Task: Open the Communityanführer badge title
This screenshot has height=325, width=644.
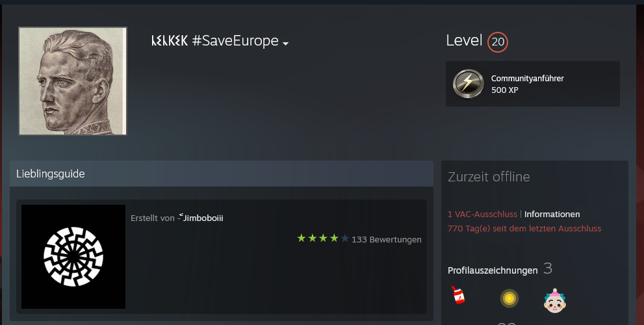Action: tap(528, 79)
